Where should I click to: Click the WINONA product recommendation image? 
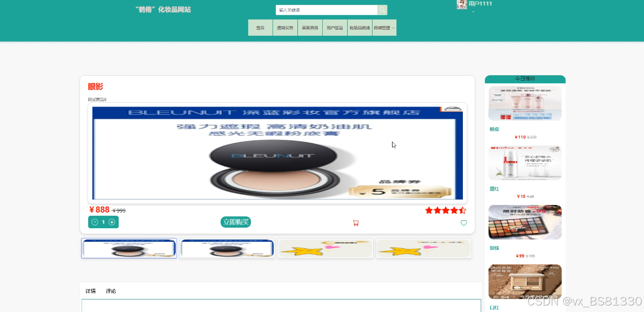click(x=525, y=163)
